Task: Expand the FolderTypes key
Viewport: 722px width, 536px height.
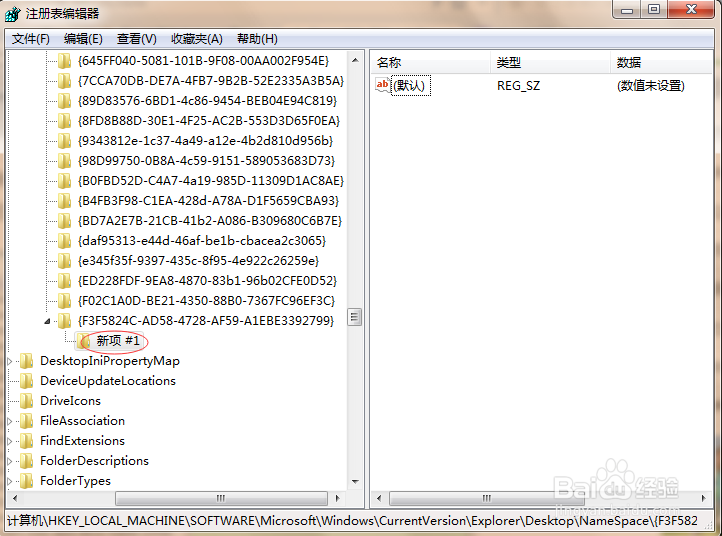Action: (10, 482)
